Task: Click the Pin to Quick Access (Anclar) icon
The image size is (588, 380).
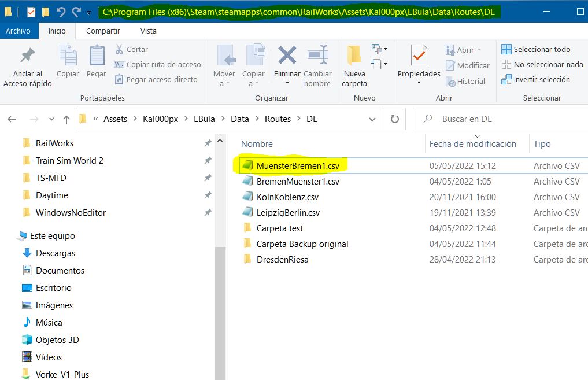Action: tap(27, 56)
